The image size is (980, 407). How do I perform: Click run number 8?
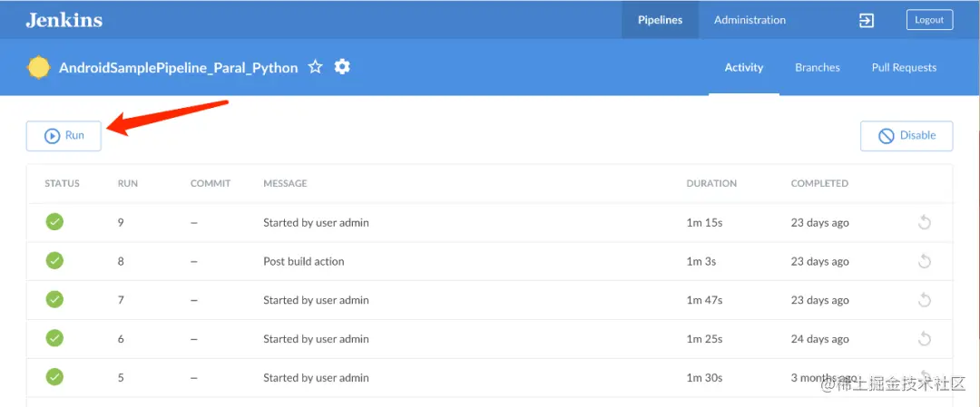point(121,262)
